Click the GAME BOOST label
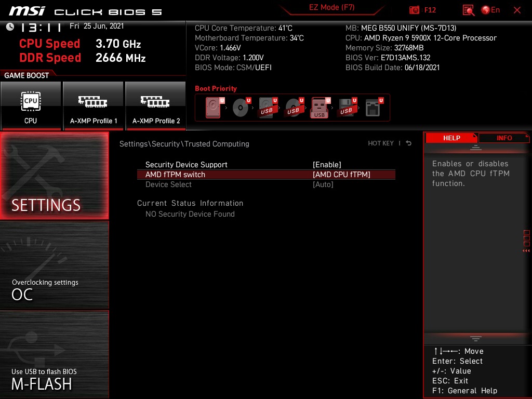The height and width of the screenshot is (399, 532). [x=26, y=75]
